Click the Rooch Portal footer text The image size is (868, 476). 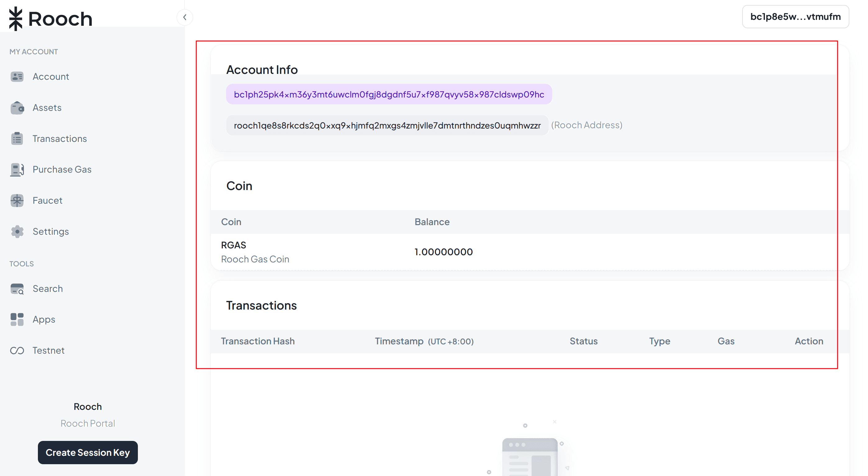pyautogui.click(x=88, y=424)
